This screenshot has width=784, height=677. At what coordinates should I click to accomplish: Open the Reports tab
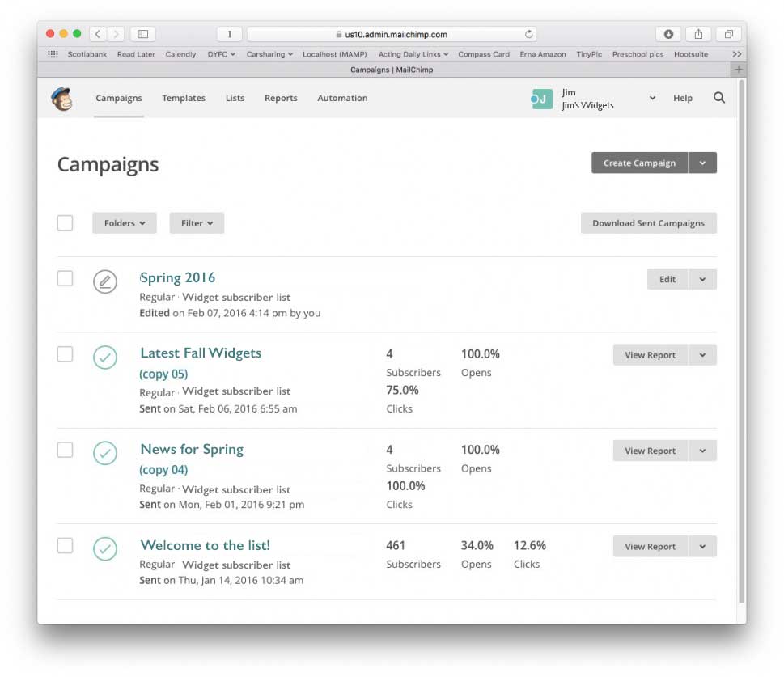click(x=281, y=98)
